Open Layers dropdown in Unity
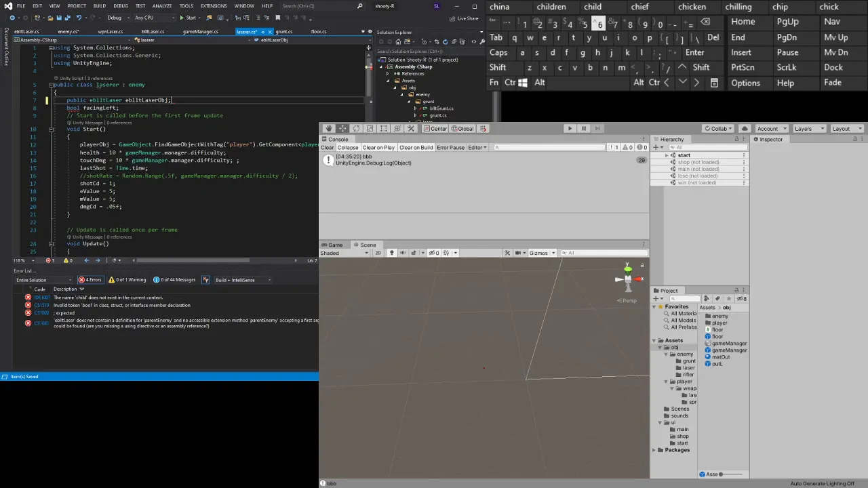The width and height of the screenshot is (868, 488). point(808,128)
